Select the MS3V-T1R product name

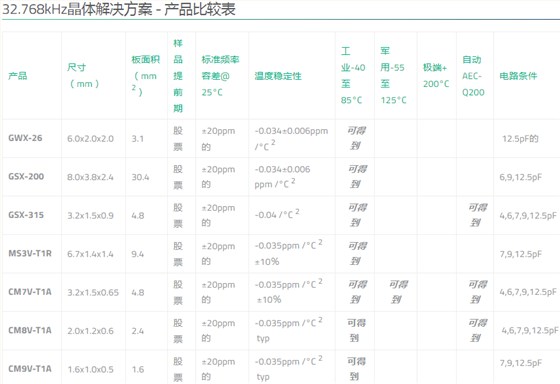point(30,254)
